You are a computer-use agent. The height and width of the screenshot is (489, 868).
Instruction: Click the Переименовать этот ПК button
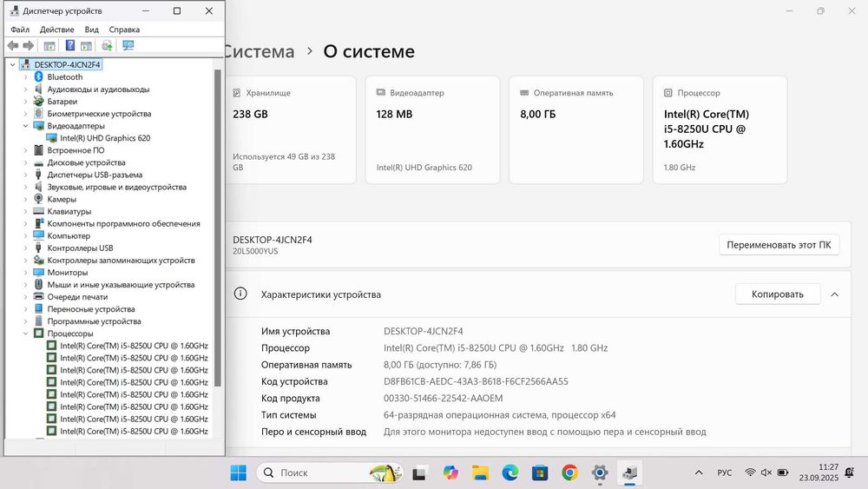click(x=779, y=245)
